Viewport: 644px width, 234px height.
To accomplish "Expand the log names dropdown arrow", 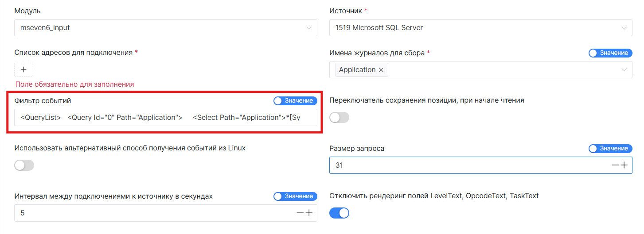I will coord(624,70).
